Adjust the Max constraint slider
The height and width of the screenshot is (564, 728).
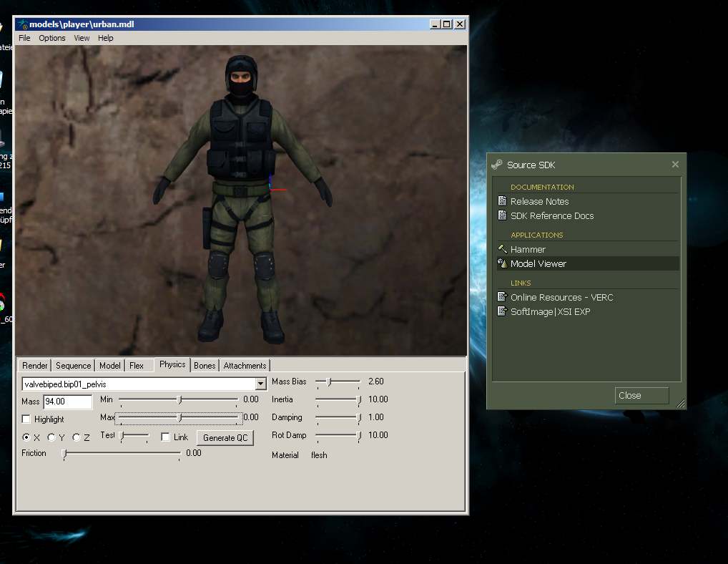(x=179, y=418)
